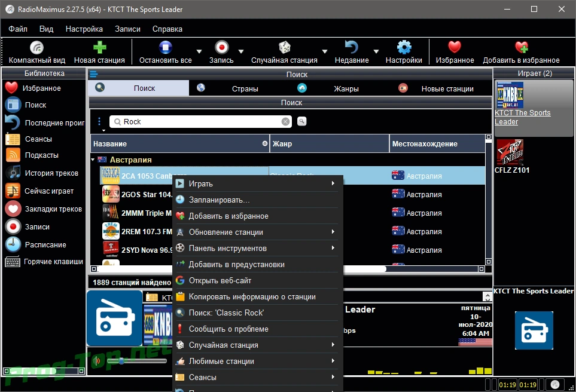Viewport: 576px width, 392px height.
Task: Click the volume speaker icon in the player
Action: [97, 361]
